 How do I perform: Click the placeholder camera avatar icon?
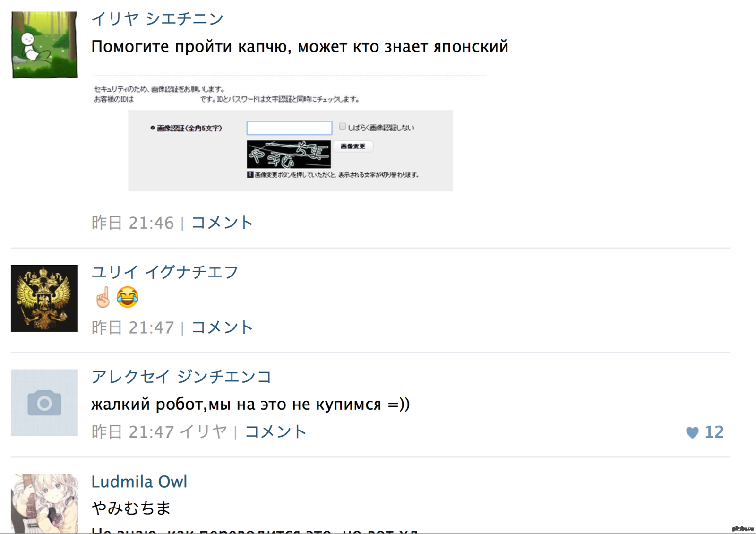pyautogui.click(x=44, y=403)
